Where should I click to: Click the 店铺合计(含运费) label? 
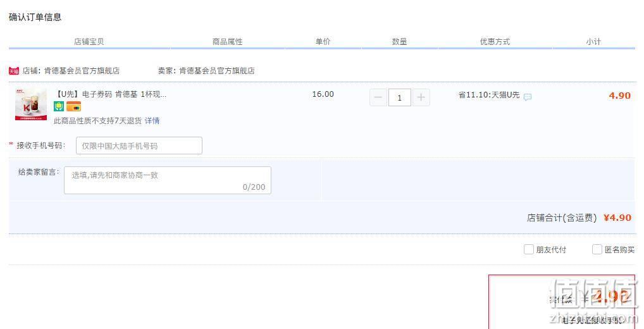[562, 218]
